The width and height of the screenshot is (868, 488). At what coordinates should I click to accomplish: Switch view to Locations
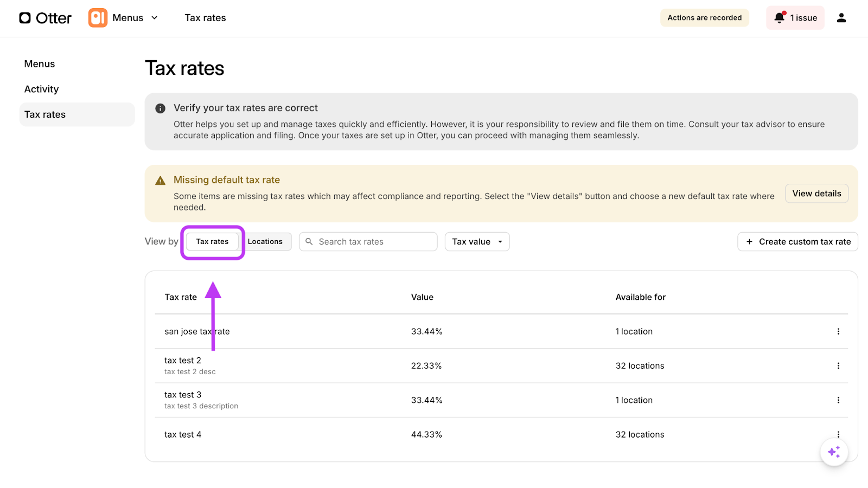(x=265, y=242)
